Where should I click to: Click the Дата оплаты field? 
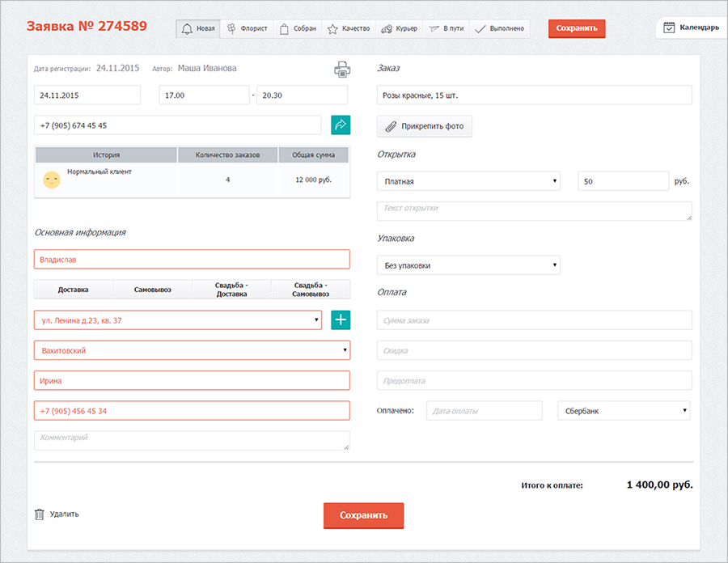click(x=485, y=410)
